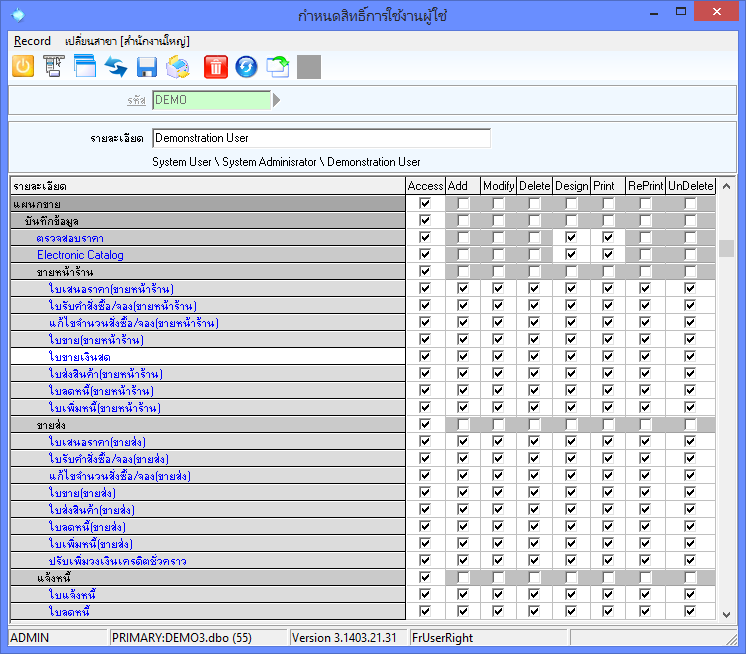Toggle Add checkbox for ใบขายเงินสด row
Image resolution: width=746 pixels, height=654 pixels.
[462, 357]
